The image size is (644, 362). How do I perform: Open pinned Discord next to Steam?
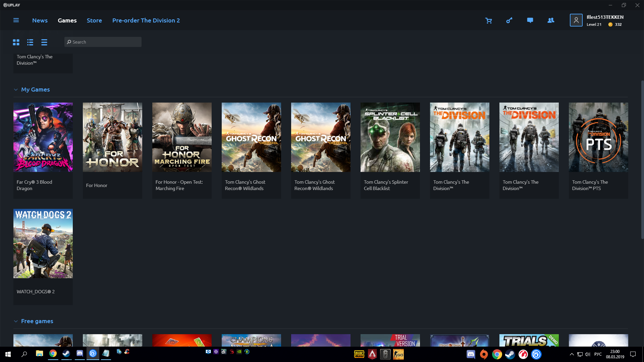click(x=79, y=354)
